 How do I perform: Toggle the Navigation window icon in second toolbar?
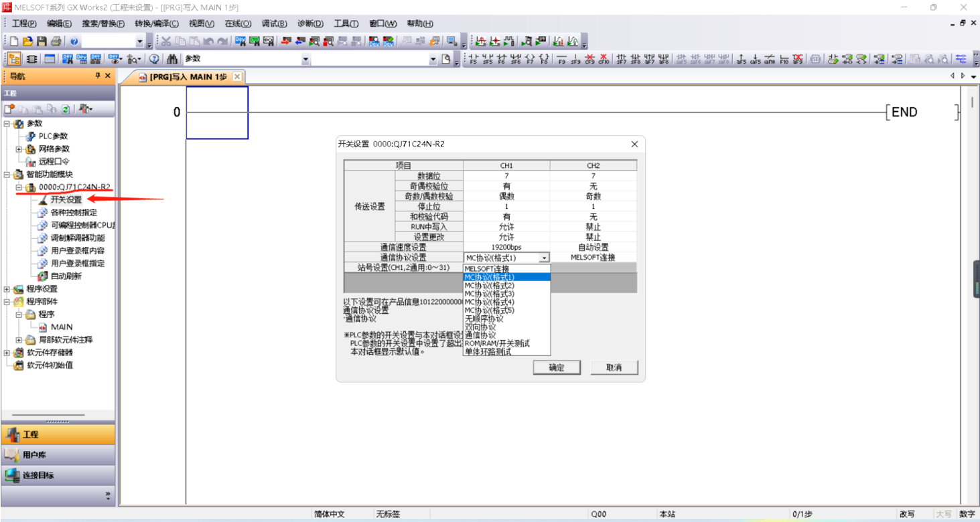[13, 59]
